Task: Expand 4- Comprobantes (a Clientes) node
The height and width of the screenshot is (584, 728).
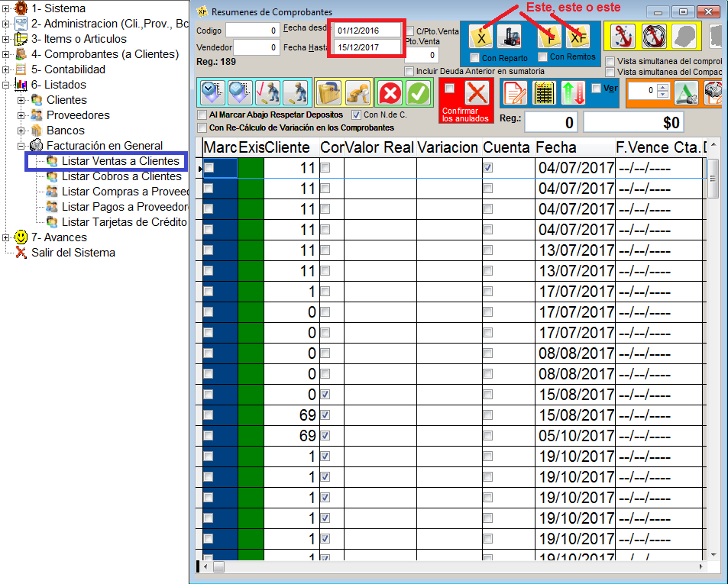Action: tap(5, 54)
